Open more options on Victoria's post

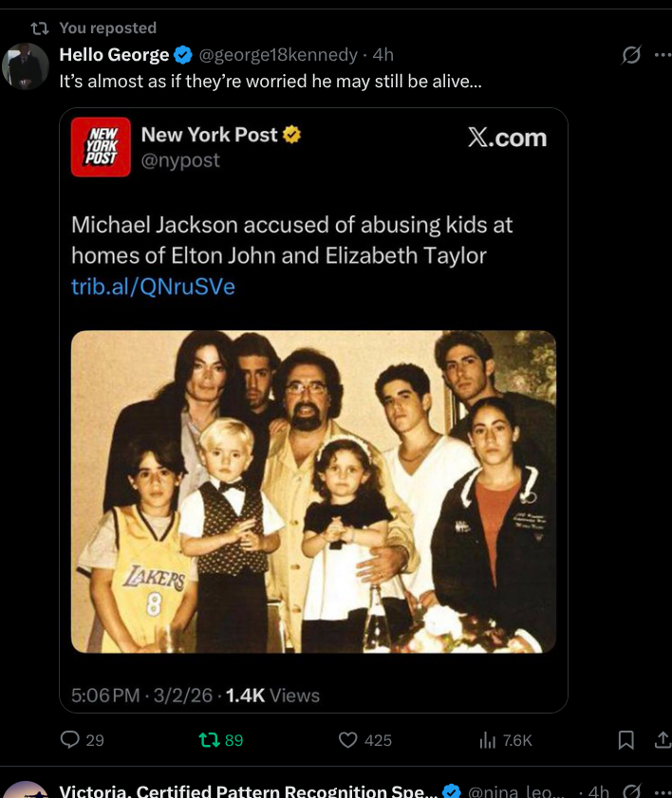[x=662, y=790]
